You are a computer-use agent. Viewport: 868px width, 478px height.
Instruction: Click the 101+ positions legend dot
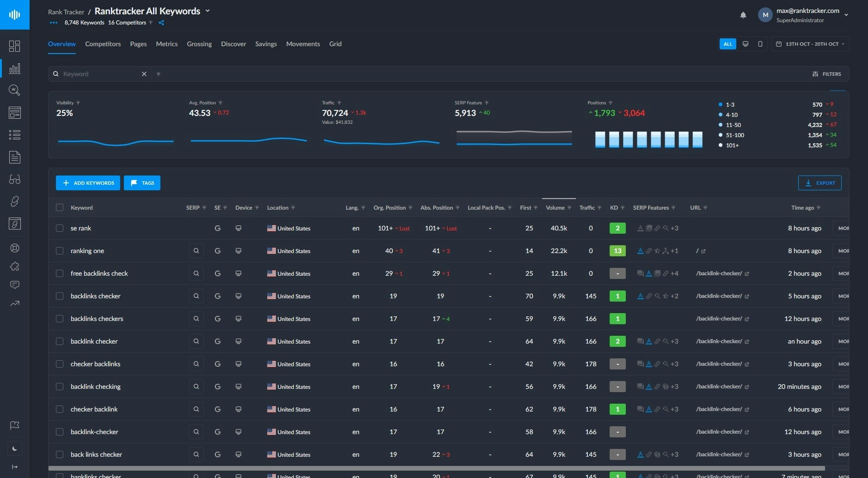click(x=721, y=145)
